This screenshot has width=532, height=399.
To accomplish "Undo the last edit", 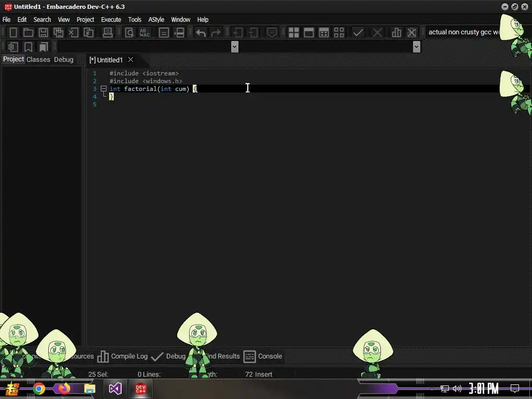I will 201,33.
